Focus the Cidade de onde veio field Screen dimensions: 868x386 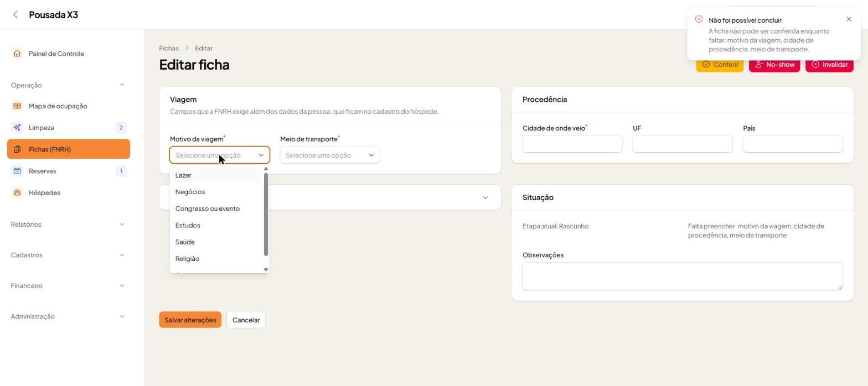572,144
